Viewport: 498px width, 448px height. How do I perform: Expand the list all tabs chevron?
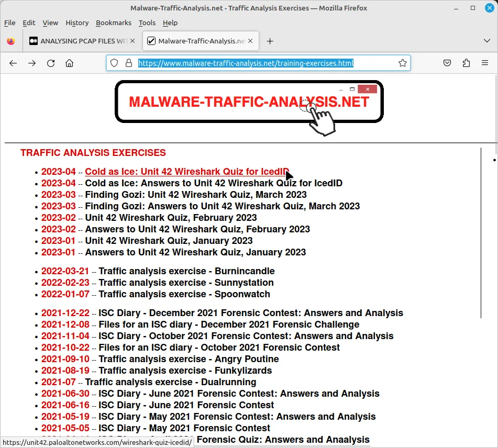point(486,41)
